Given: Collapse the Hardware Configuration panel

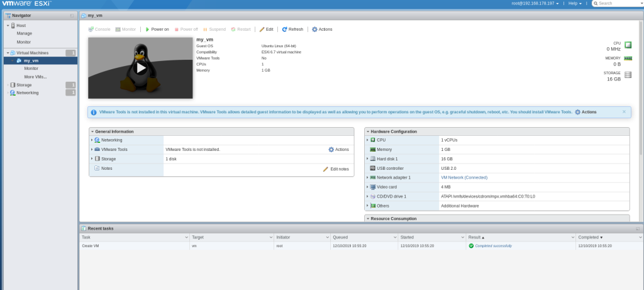Looking at the screenshot, I should 368,132.
